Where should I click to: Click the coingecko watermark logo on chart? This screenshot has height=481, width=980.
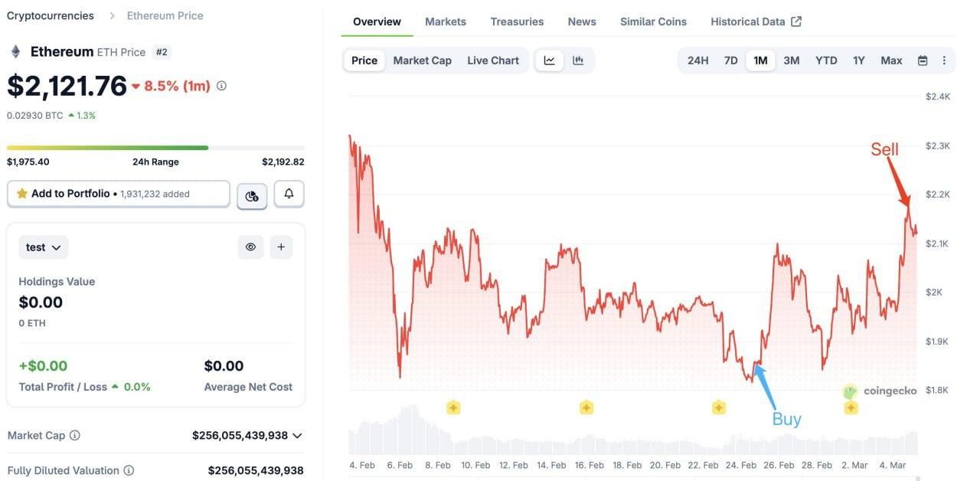pos(850,391)
